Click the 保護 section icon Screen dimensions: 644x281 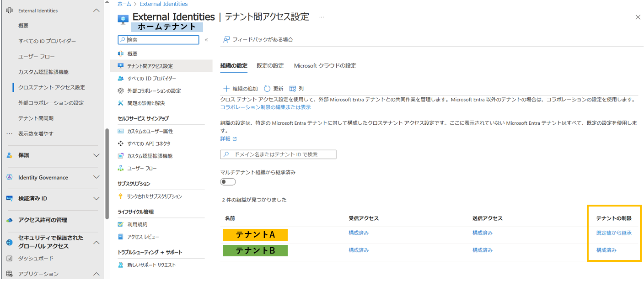pos(9,155)
